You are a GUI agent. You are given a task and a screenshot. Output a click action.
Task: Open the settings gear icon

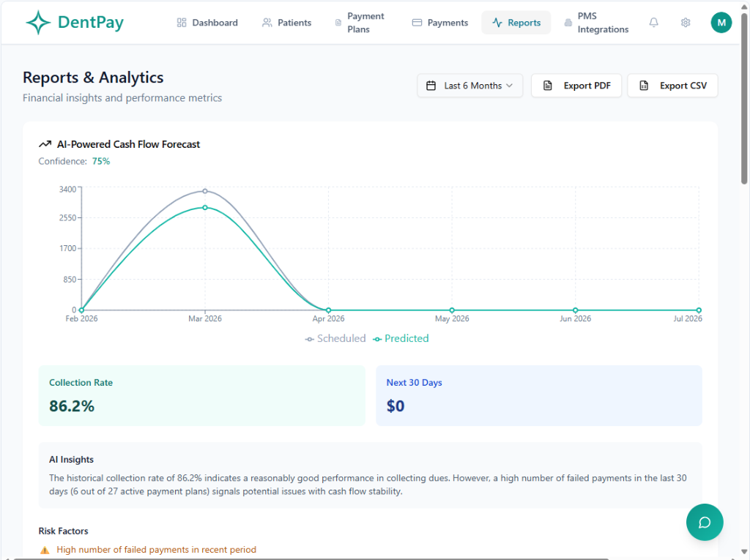click(x=686, y=23)
